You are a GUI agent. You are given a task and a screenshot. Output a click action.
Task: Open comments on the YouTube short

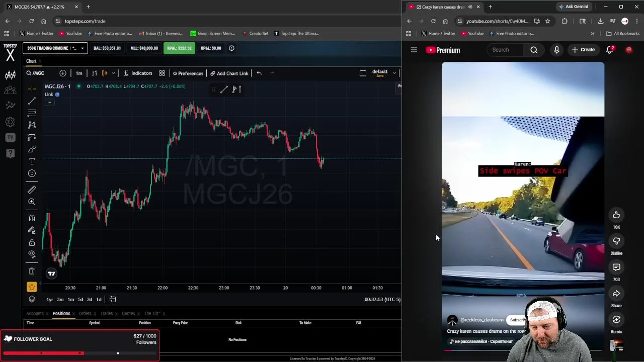(x=616, y=267)
